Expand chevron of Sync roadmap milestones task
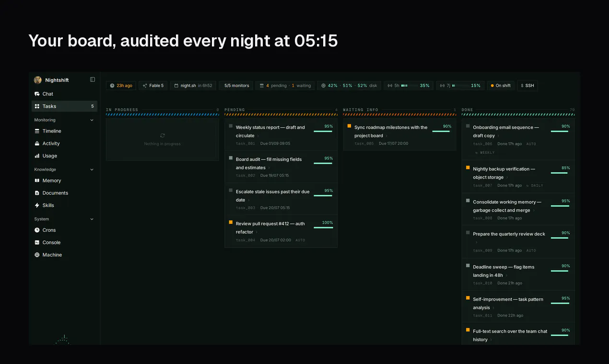609x364 pixels. (x=387, y=136)
